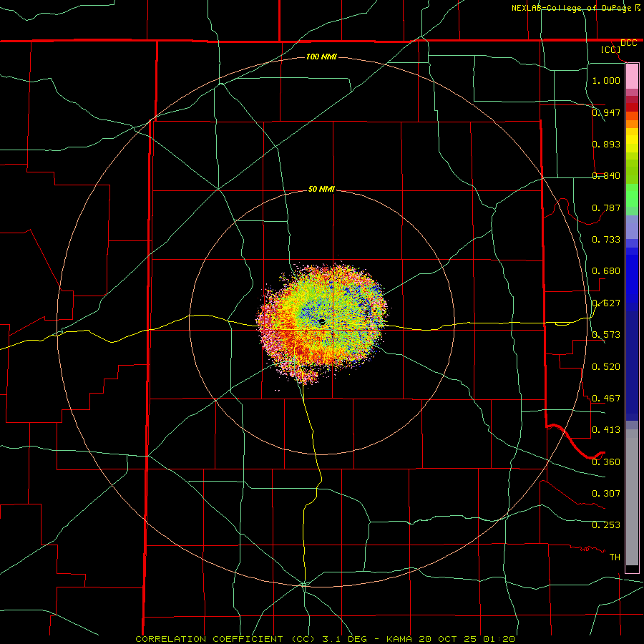This screenshot has width=644, height=644.
Task: Click the 0.733 legend value
Action: coord(606,240)
